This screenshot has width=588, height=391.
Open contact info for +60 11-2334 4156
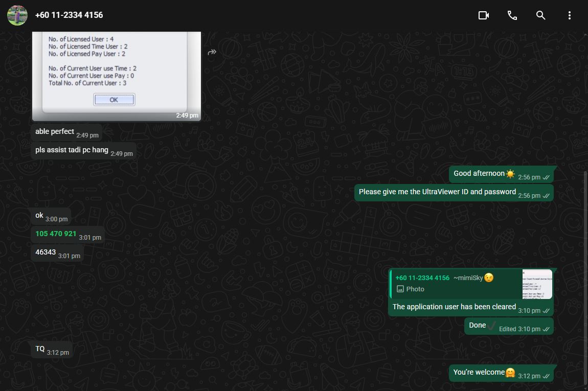pyautogui.click(x=69, y=15)
